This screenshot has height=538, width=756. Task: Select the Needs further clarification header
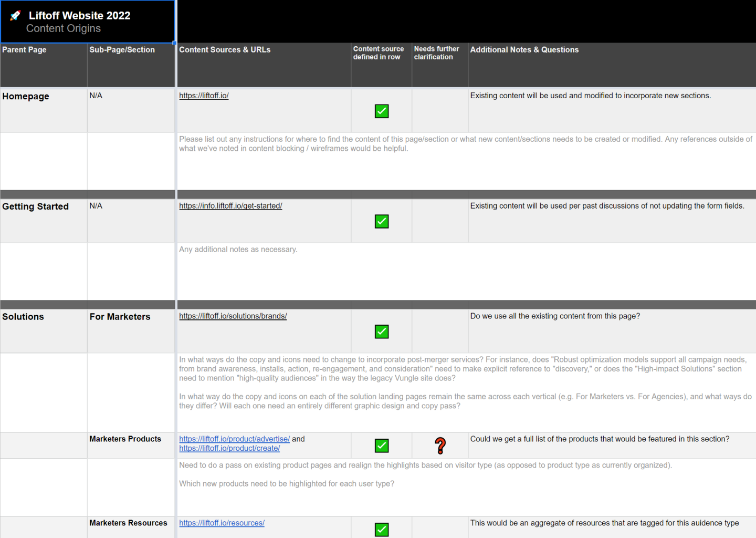coord(440,65)
